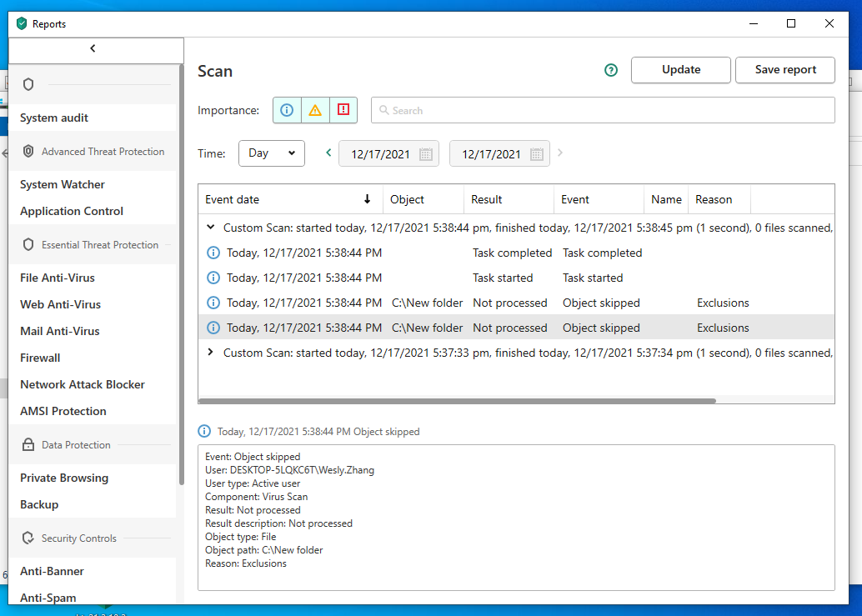
Task: Click the Event date sort arrow
Action: [367, 199]
